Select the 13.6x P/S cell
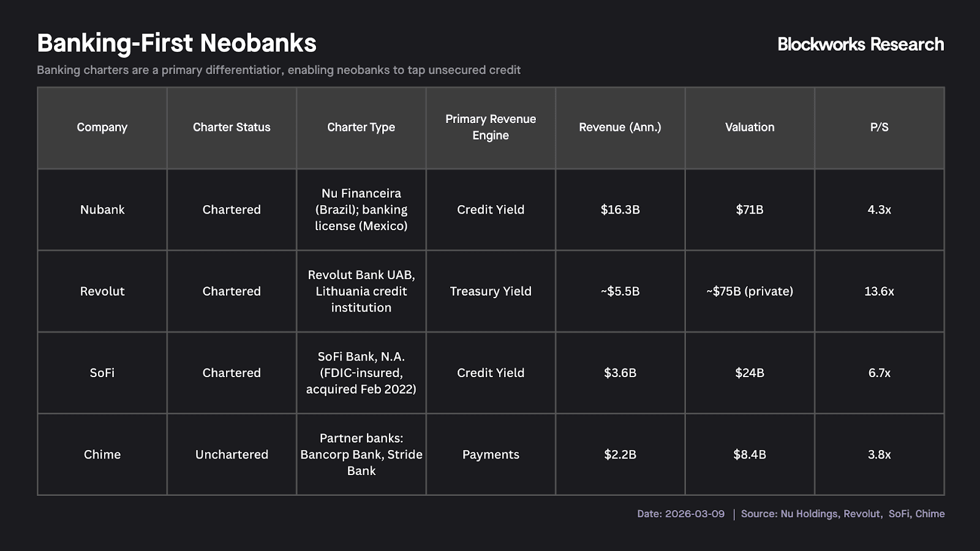 pyautogui.click(x=879, y=291)
